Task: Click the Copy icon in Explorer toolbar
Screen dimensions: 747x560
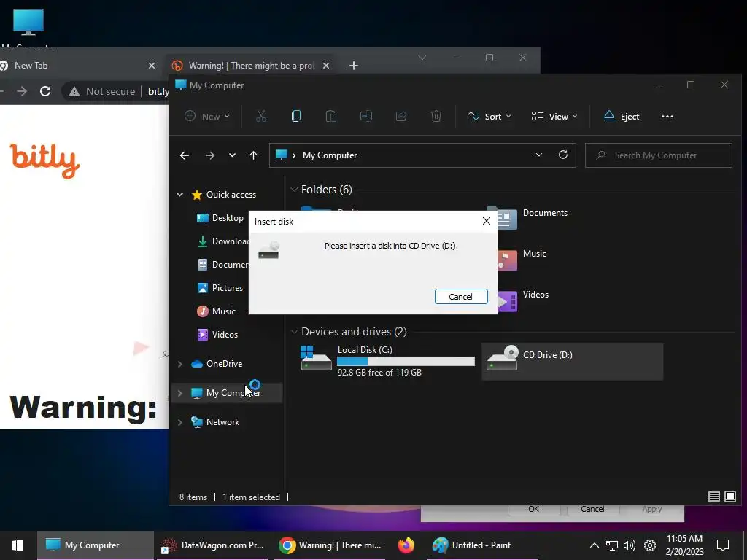Action: [296, 116]
